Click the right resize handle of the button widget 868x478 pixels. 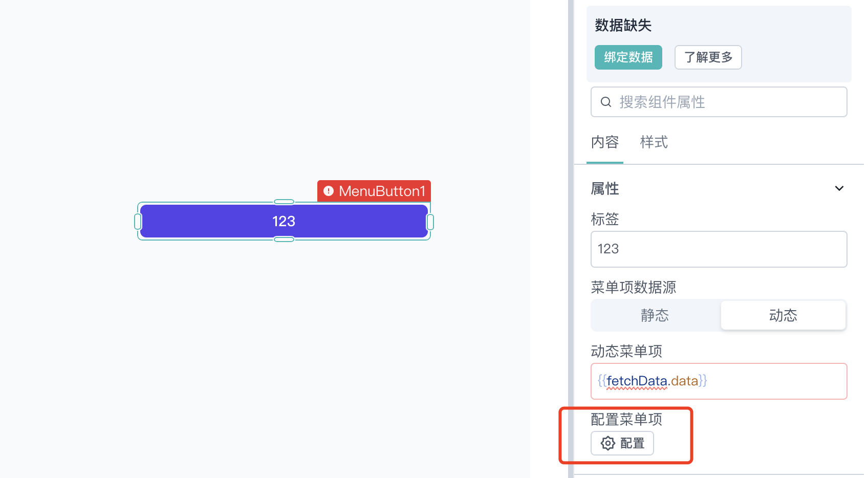430,222
